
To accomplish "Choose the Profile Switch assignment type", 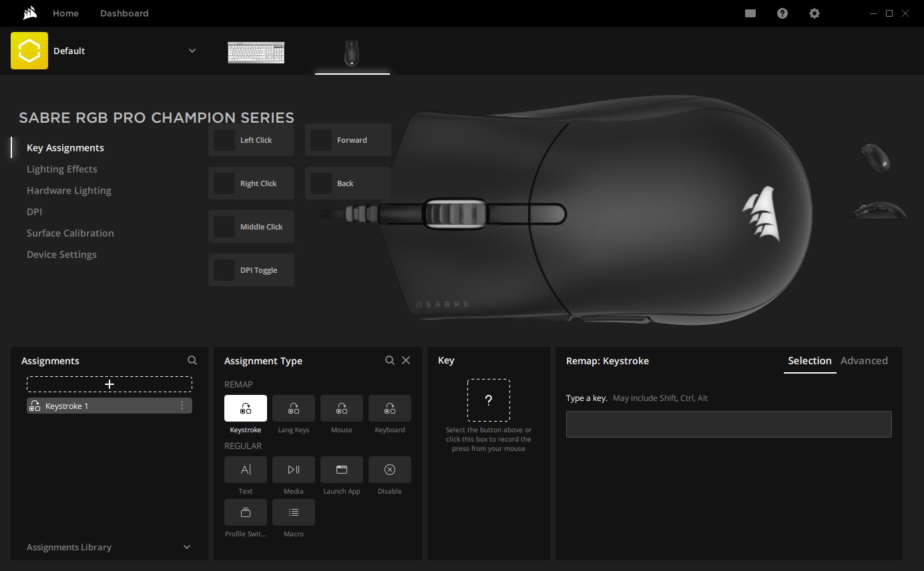I will click(246, 512).
